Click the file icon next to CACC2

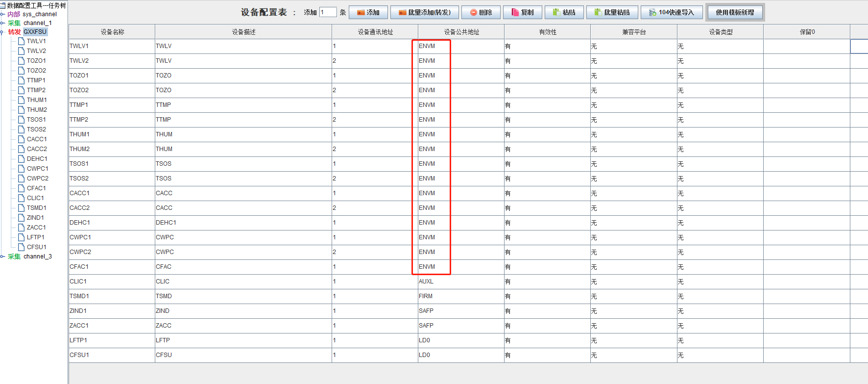[21, 149]
